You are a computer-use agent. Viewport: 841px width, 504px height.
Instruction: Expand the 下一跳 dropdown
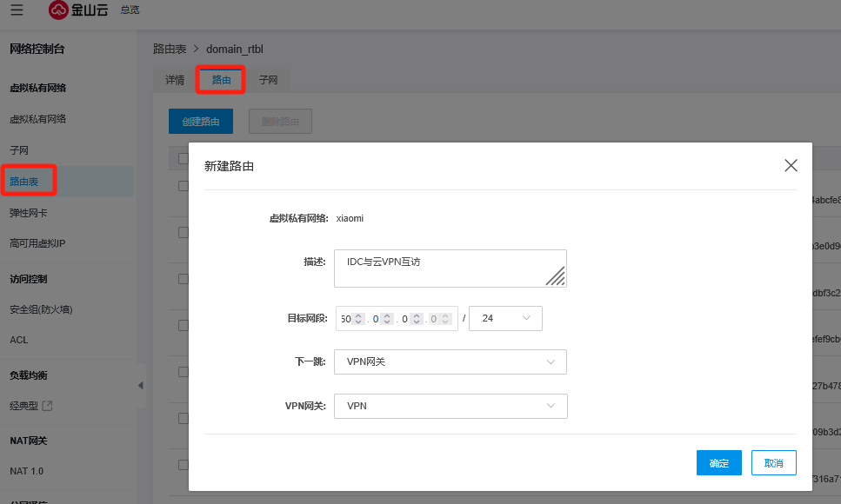[x=451, y=361]
